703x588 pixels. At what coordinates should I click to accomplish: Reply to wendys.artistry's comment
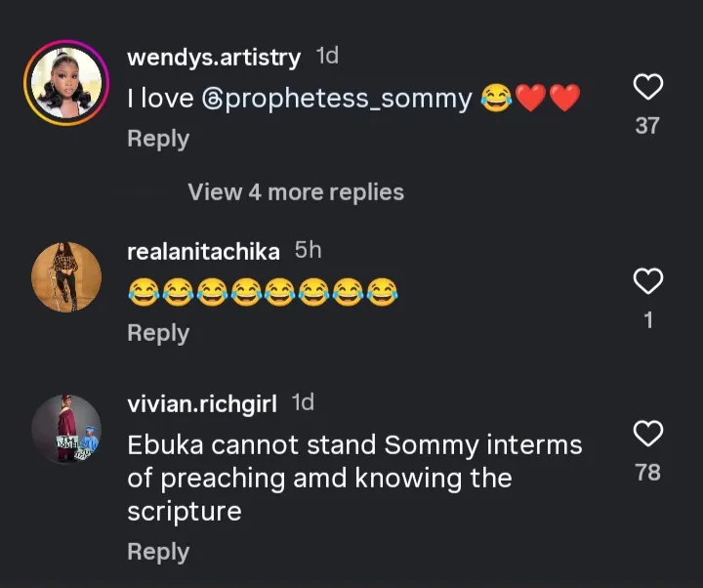[157, 139]
